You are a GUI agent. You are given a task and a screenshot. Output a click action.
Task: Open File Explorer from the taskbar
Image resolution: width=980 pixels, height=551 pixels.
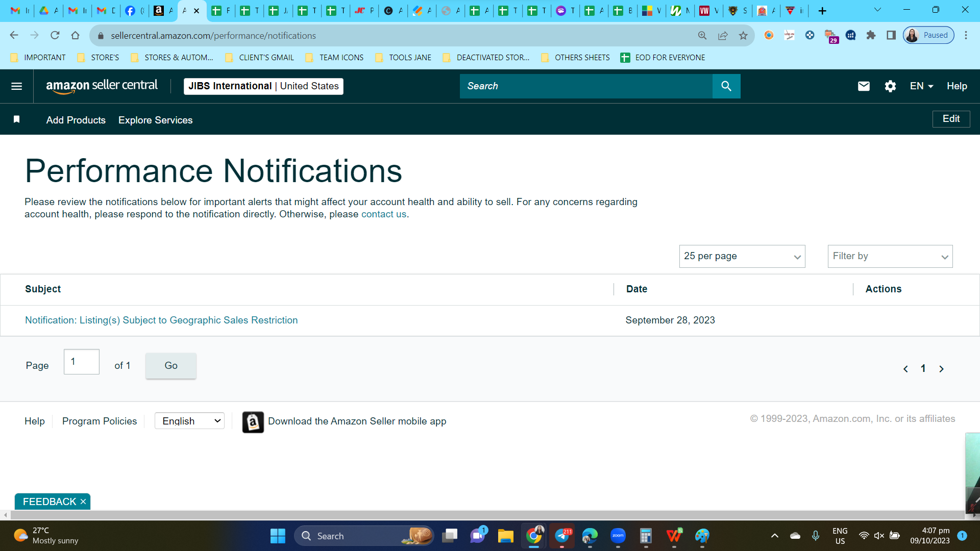[505, 536]
